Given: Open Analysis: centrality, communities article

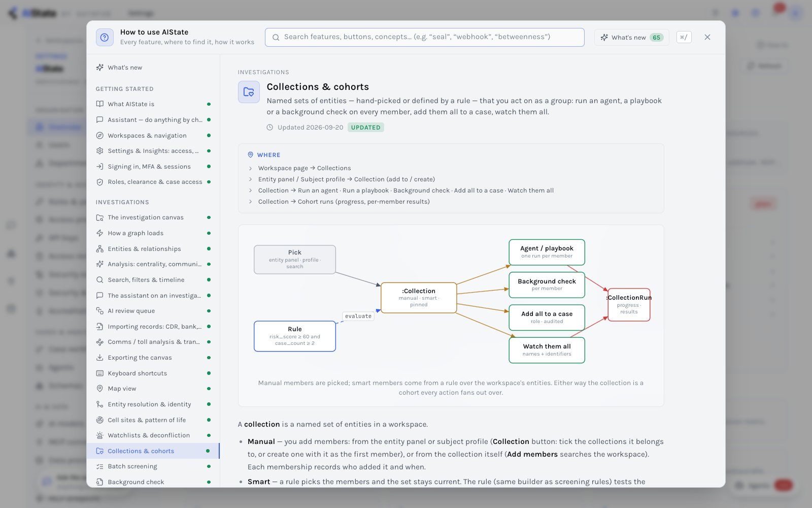Looking at the screenshot, I should coord(153,264).
